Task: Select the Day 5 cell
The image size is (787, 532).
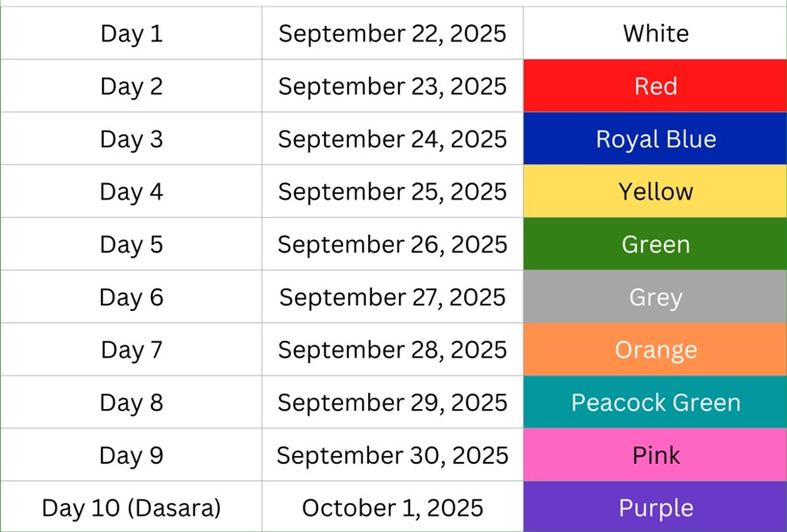Action: tap(132, 245)
